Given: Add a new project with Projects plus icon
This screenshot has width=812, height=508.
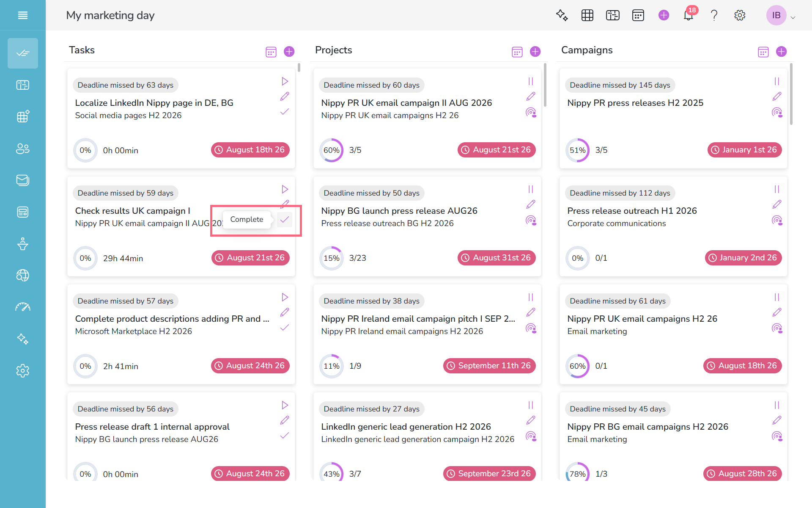Looking at the screenshot, I should pyautogui.click(x=535, y=52).
